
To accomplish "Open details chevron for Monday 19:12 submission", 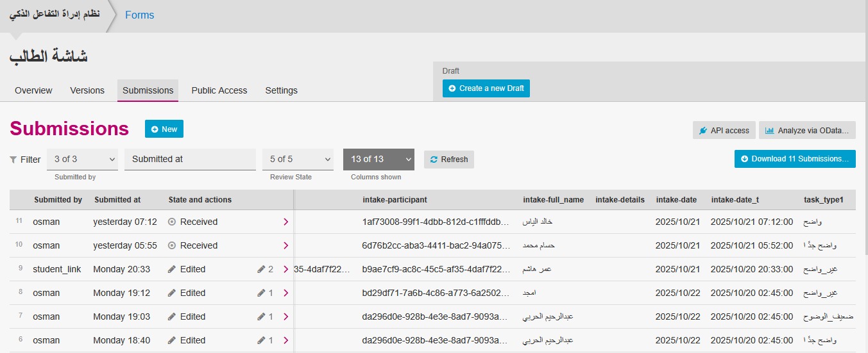I will click(x=285, y=293).
